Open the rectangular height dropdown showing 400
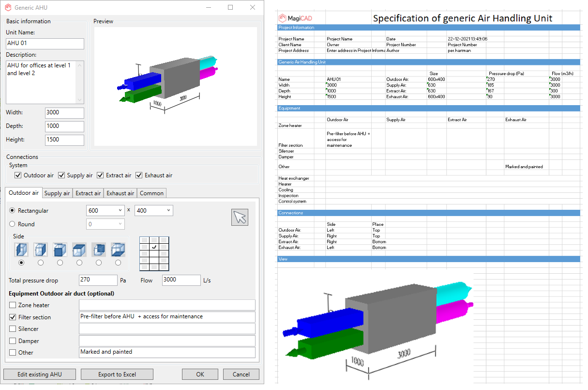The height and width of the screenshot is (390, 588). click(x=154, y=211)
